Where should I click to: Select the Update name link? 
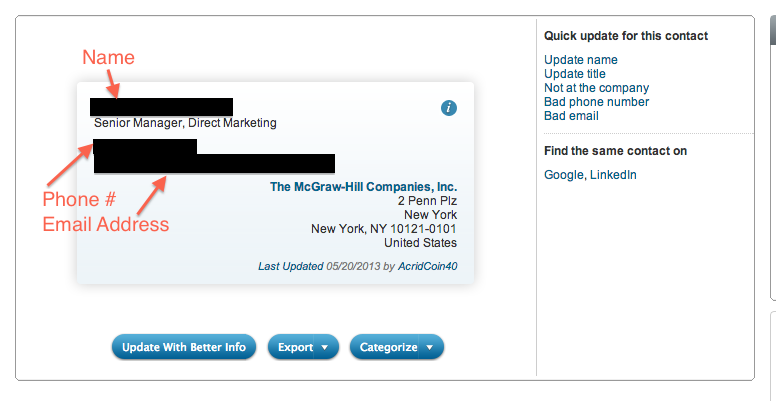(581, 60)
